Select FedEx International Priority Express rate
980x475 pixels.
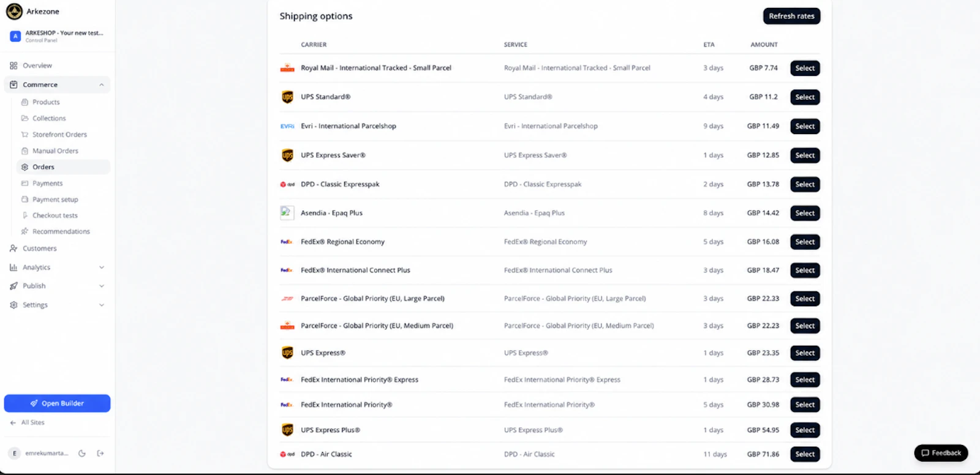point(805,380)
